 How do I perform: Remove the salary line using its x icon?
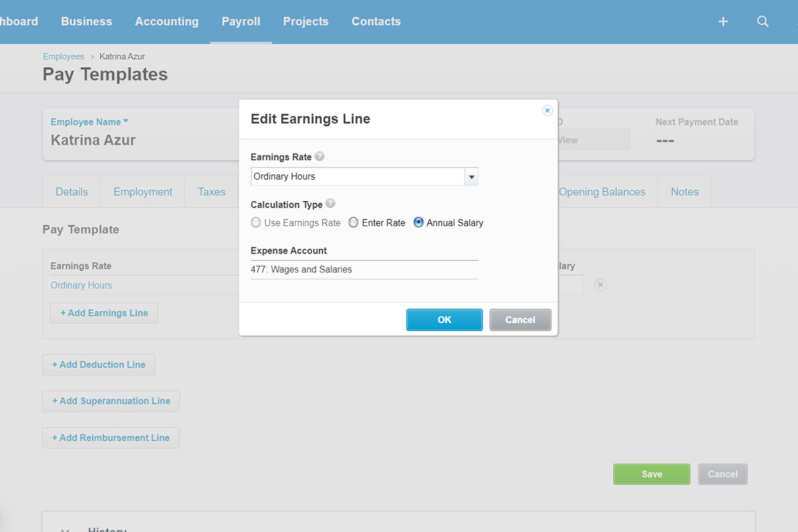click(600, 284)
